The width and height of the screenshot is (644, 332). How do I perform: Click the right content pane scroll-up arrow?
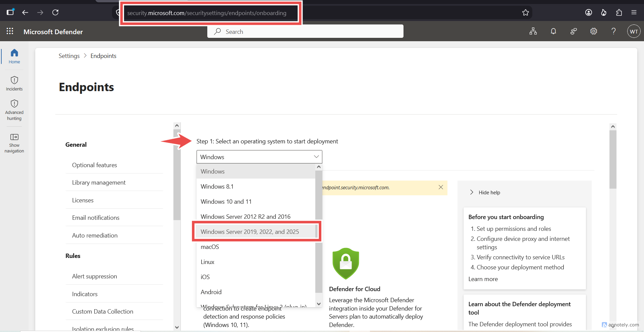tap(613, 126)
